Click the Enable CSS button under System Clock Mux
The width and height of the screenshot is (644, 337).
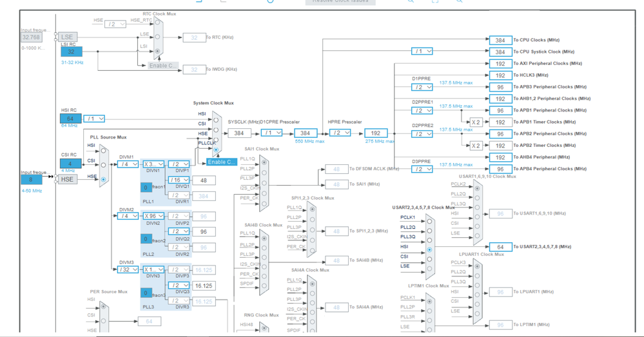tap(220, 162)
